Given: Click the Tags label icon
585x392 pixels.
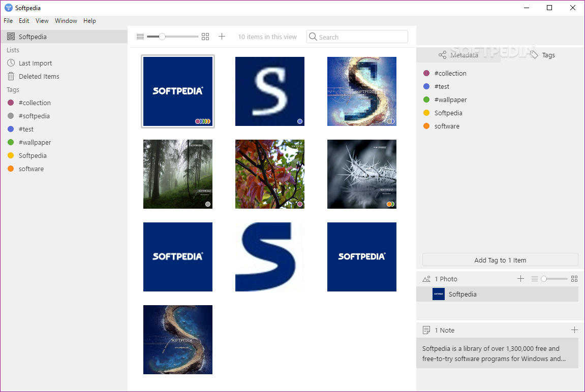Looking at the screenshot, I should click(534, 55).
